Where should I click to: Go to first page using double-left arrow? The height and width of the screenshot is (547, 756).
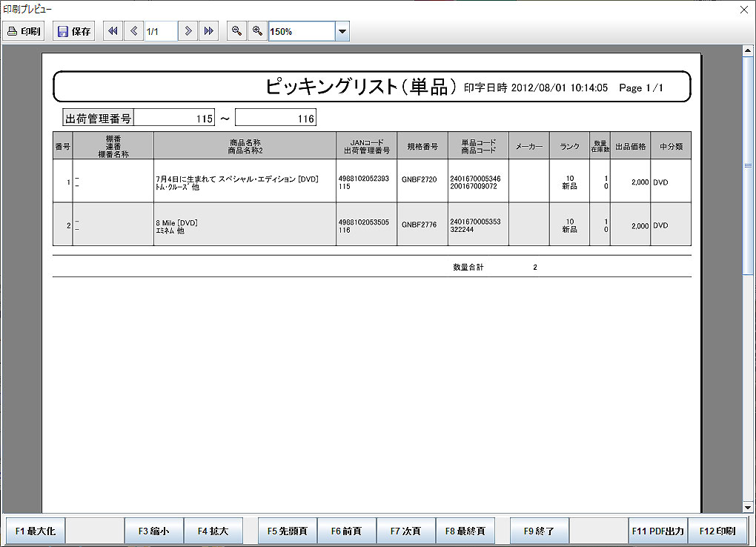(113, 31)
